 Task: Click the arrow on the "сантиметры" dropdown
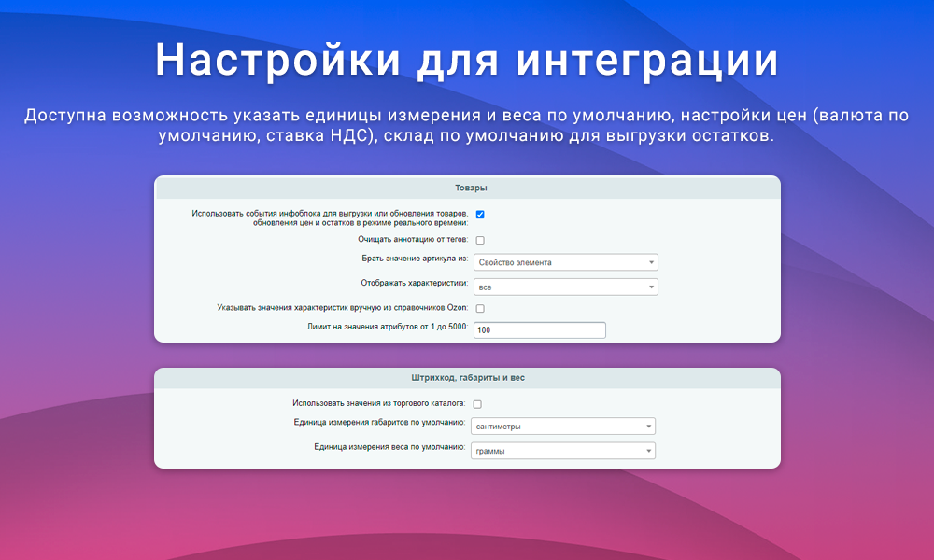647,426
